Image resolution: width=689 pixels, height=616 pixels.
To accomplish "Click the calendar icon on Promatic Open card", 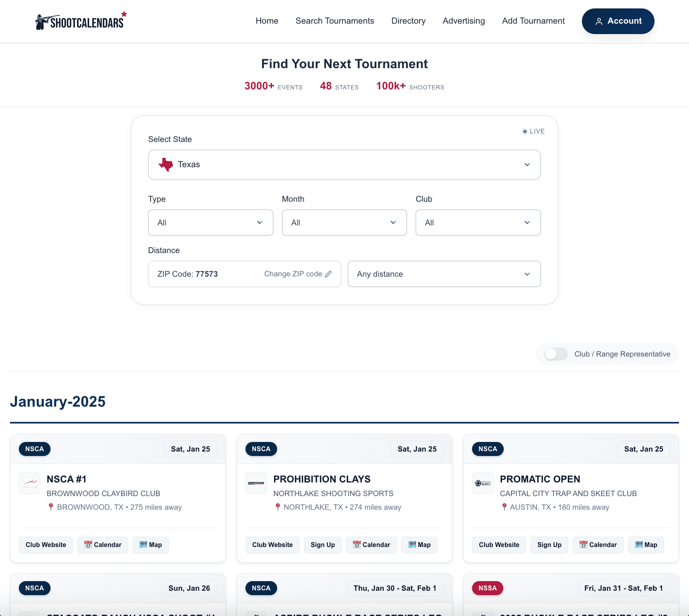I will point(584,545).
